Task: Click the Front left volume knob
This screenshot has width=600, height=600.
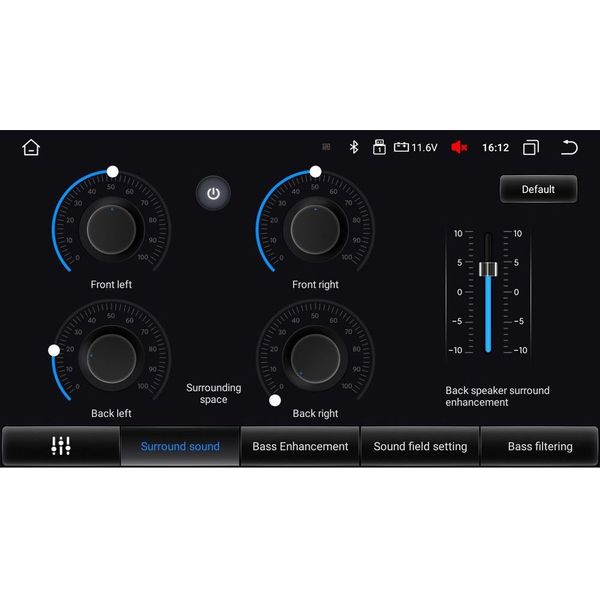Action: (x=111, y=229)
